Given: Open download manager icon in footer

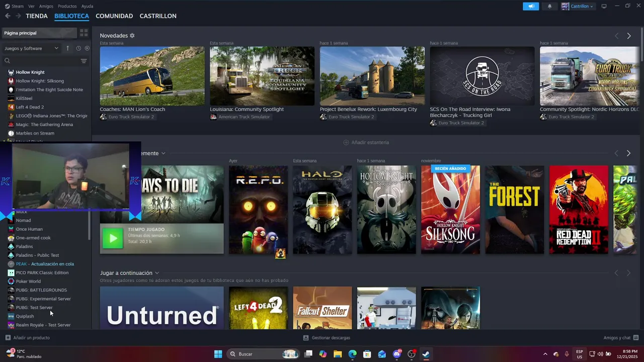Looking at the screenshot, I should click(306, 338).
